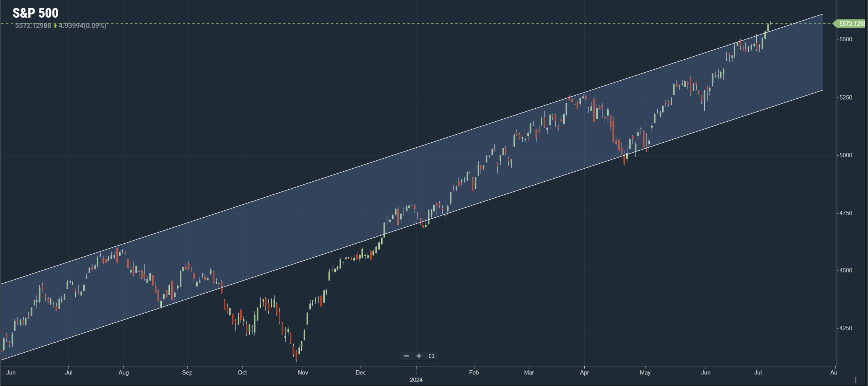Click the S&P 500 chart title

click(36, 13)
